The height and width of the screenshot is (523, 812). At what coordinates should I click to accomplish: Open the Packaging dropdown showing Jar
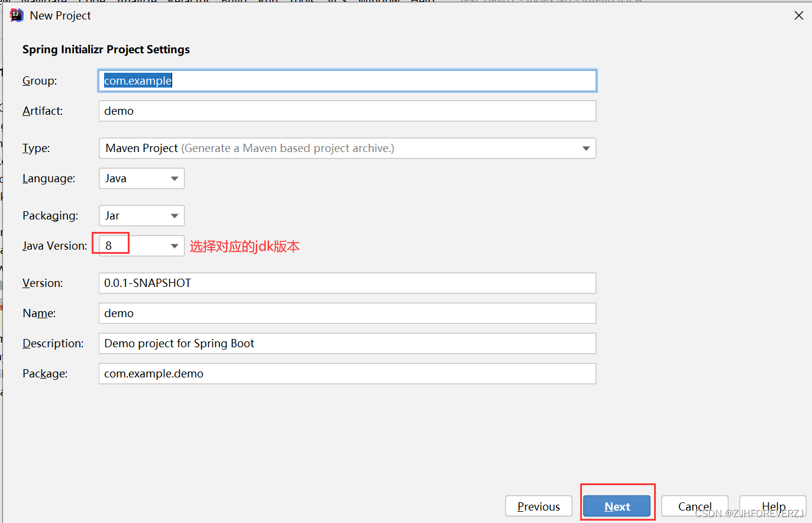[141, 215]
